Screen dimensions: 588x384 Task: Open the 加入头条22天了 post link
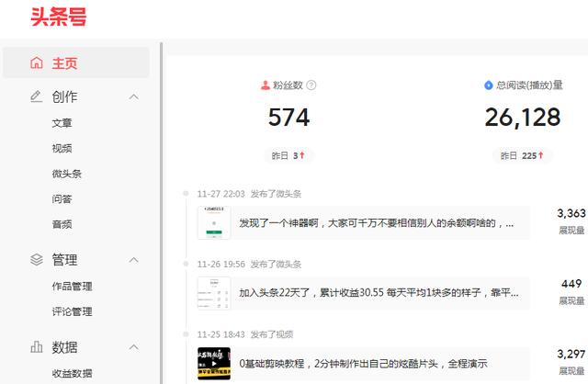[379, 293]
